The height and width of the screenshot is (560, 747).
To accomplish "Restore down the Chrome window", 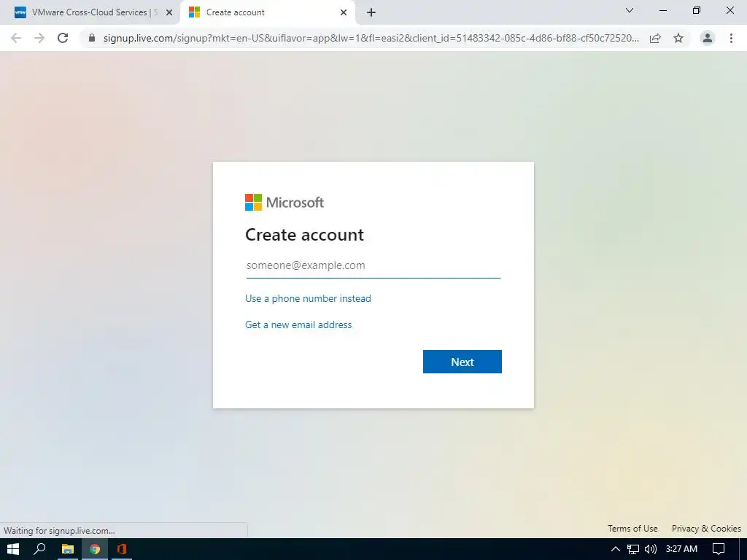I will point(697,10).
